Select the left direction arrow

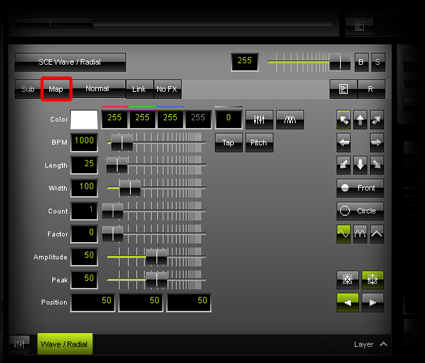click(343, 143)
